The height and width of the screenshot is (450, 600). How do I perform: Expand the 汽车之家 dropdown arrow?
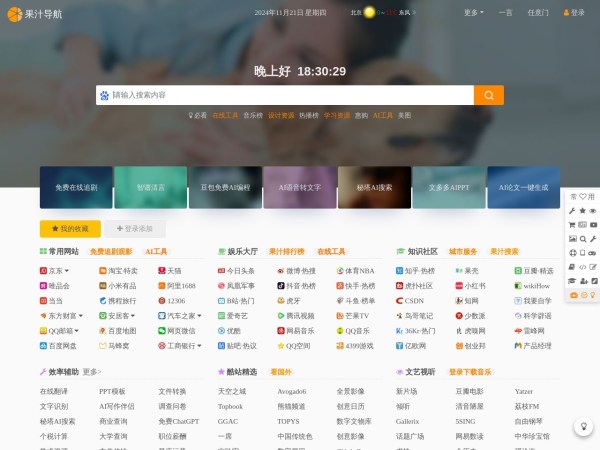pyautogui.click(x=200, y=315)
